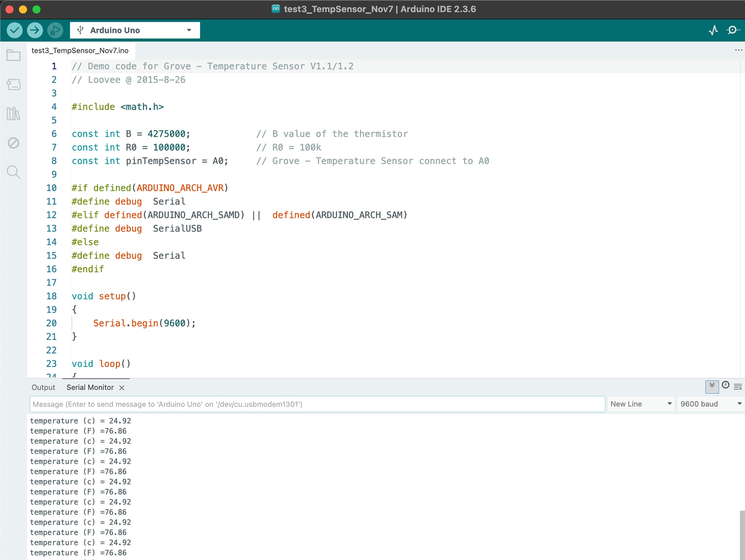Image resolution: width=745 pixels, height=560 pixels.
Task: Clear the Serial Monitor output
Action: pos(738,387)
